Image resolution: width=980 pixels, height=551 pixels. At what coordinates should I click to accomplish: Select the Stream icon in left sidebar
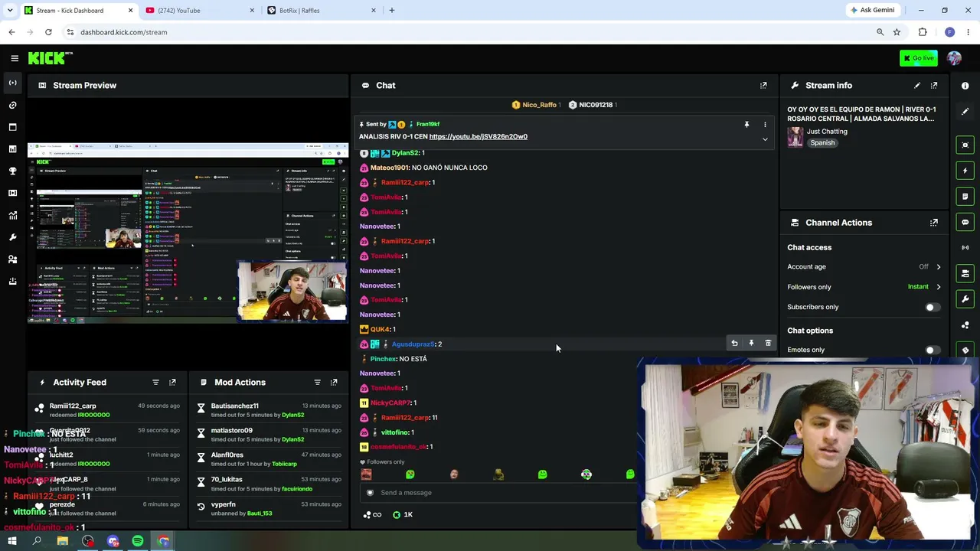(x=12, y=83)
